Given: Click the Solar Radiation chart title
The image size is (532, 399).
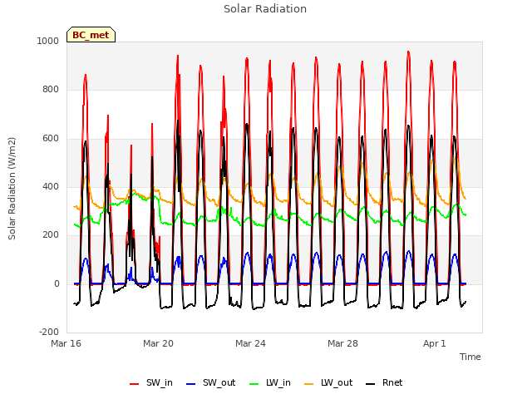Looking at the screenshot, I should pos(265,9).
